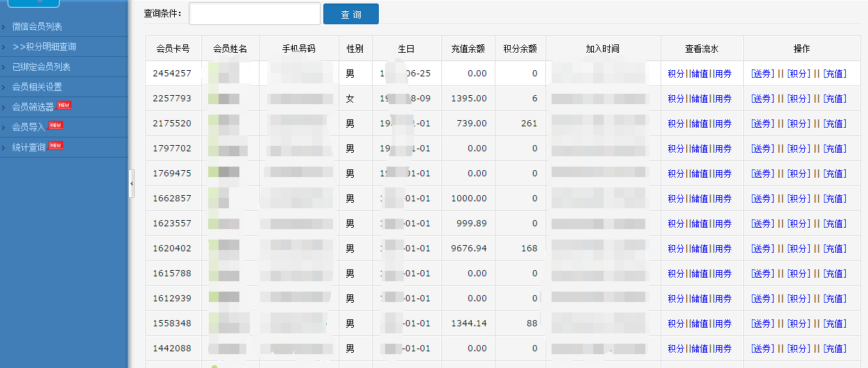View 储值 flow link for card 2257793
Viewport: 868px width, 368px height.
coord(699,99)
